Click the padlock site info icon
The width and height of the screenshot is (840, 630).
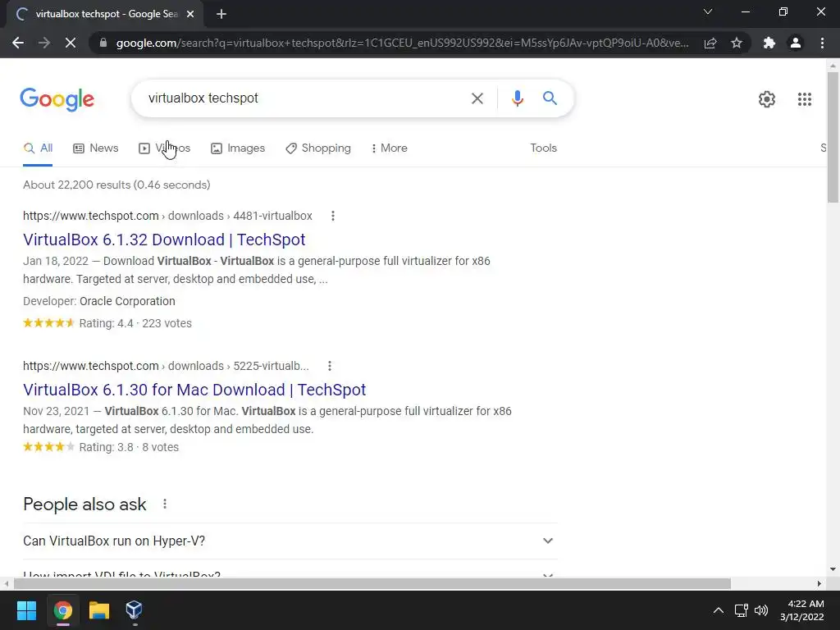coord(103,43)
